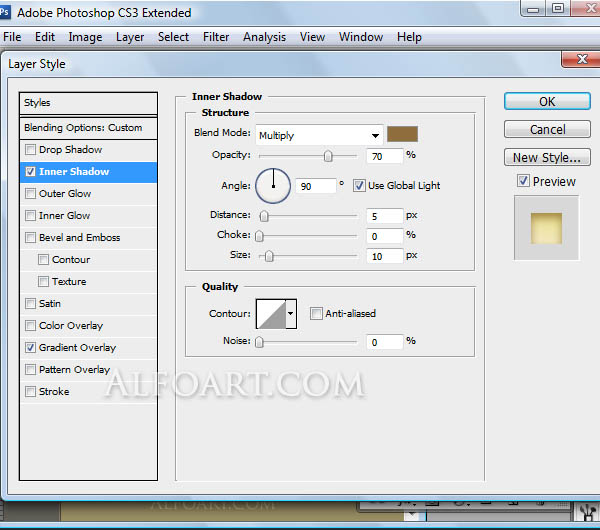Confirm with the OK button
Viewport: 600px width, 530px height.
pyautogui.click(x=547, y=101)
